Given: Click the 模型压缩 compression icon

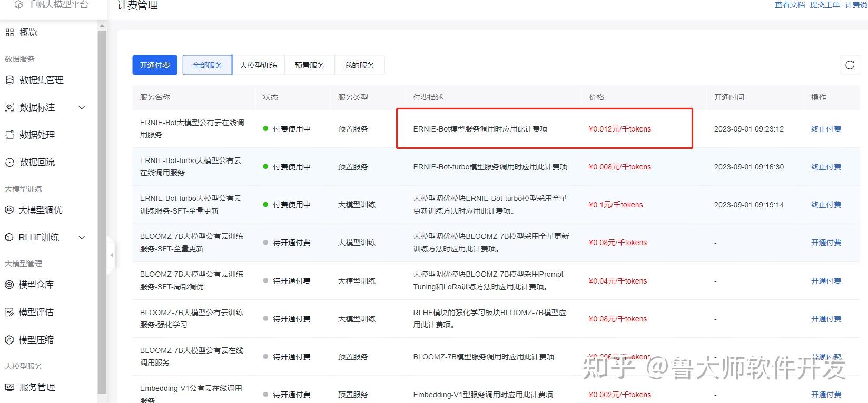Looking at the screenshot, I should point(9,340).
